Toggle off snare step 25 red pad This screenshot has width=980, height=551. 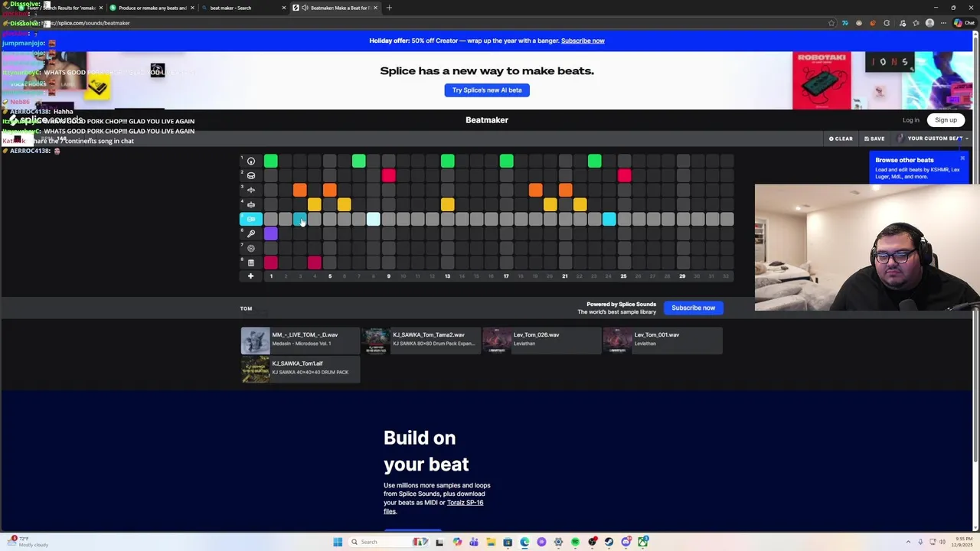tap(624, 175)
